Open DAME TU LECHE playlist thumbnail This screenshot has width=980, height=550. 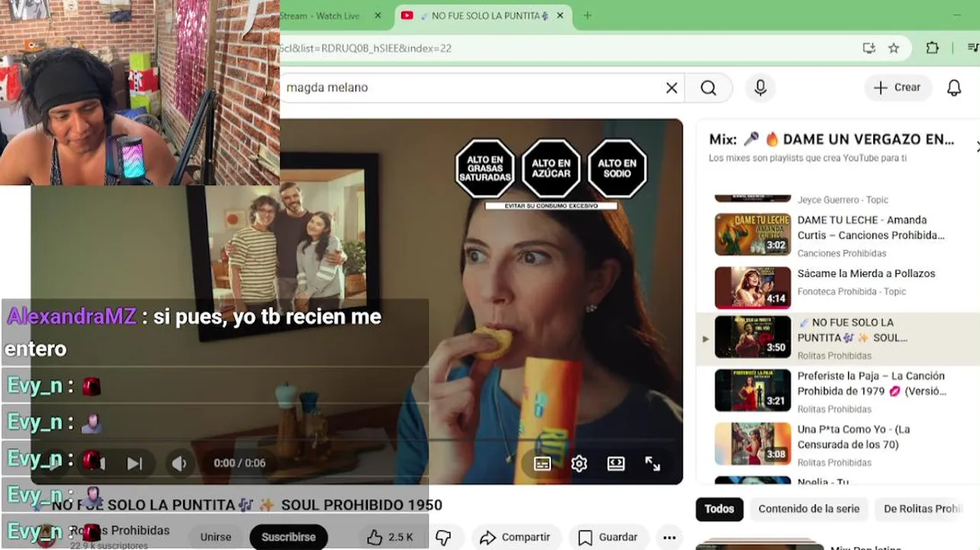pyautogui.click(x=753, y=234)
